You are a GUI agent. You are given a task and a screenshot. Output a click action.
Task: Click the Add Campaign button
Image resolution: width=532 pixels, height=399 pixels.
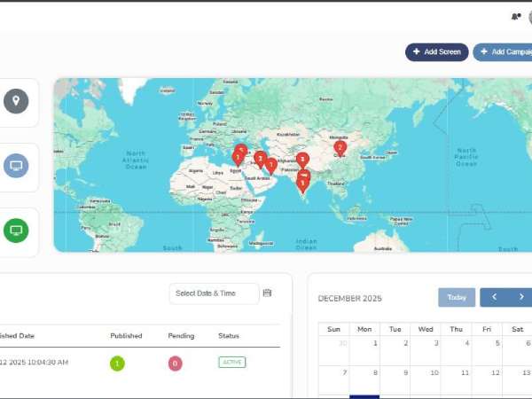503,52
